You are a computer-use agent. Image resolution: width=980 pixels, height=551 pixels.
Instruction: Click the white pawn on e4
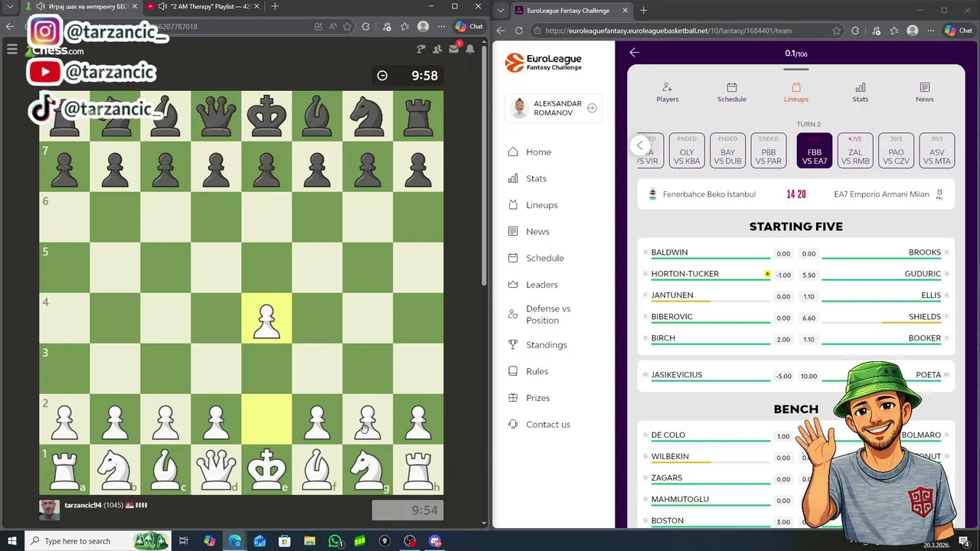pyautogui.click(x=266, y=318)
